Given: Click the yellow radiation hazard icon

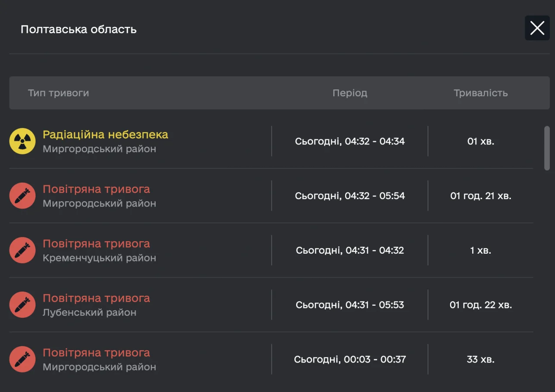Looking at the screenshot, I should point(23,141).
